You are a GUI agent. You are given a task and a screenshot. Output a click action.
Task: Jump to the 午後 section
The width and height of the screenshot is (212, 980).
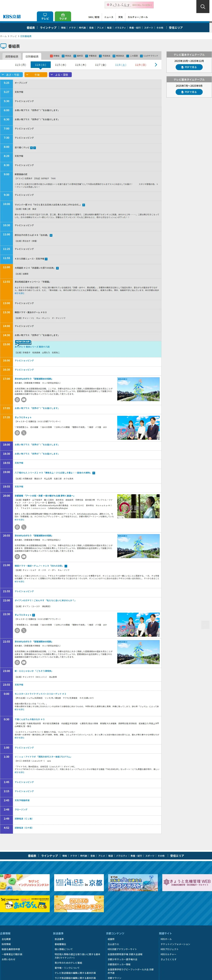[x=36, y=75]
